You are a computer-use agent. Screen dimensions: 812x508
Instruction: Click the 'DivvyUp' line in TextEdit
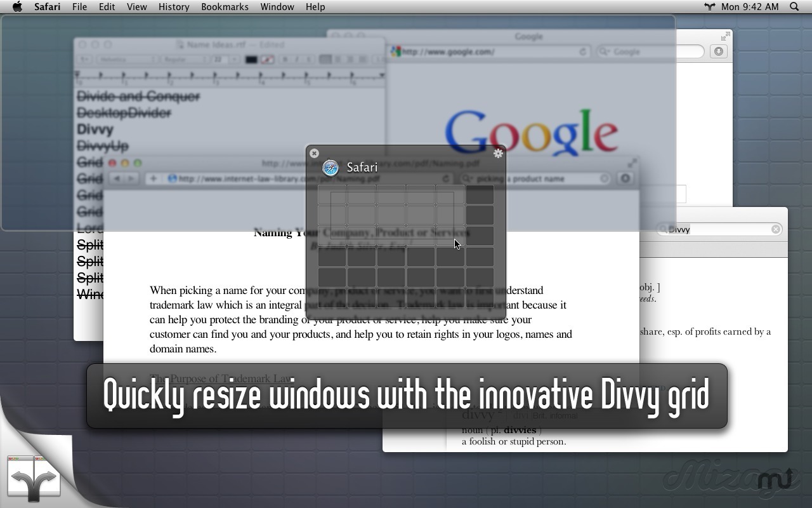pos(103,146)
